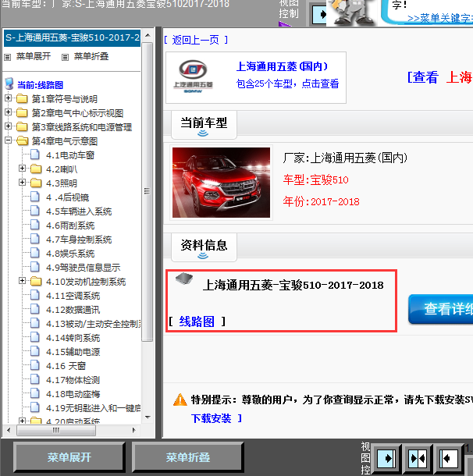Select the 4.10发动机控制系统 tree label

[x=86, y=282]
